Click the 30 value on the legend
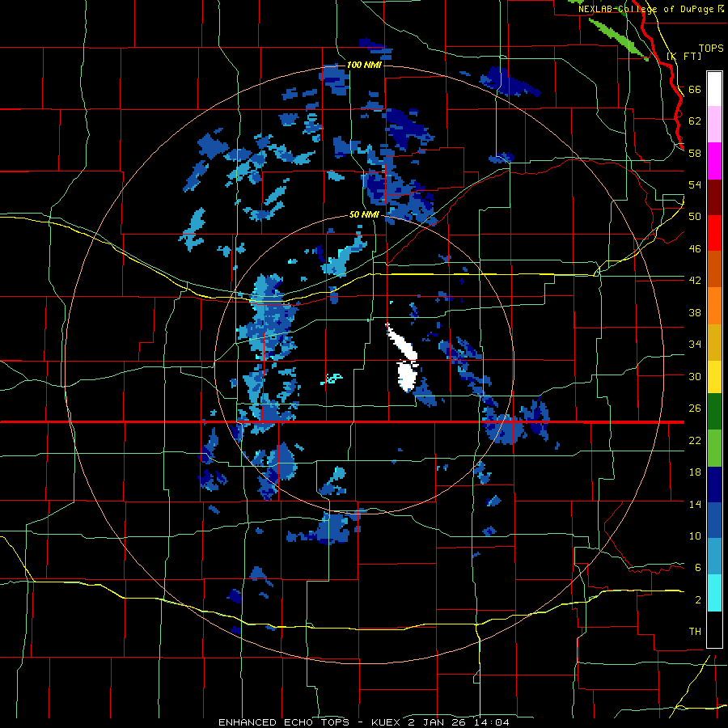The image size is (728, 728). (x=695, y=376)
